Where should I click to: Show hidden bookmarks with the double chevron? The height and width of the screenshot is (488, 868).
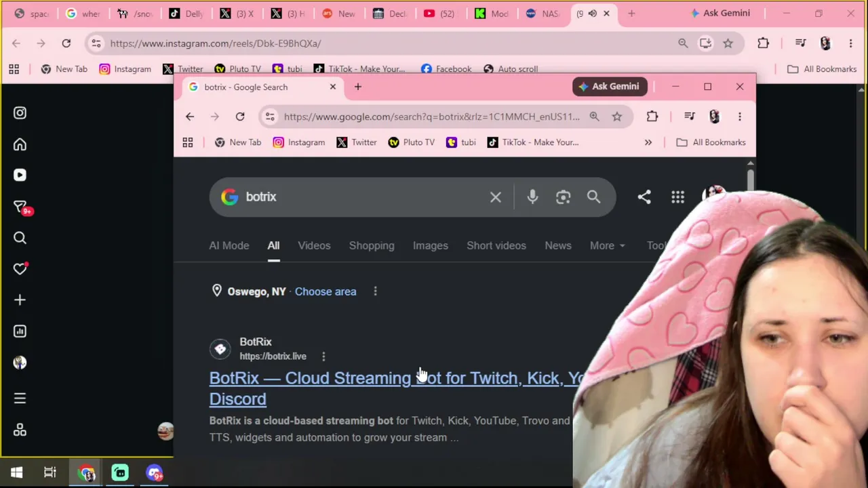648,142
